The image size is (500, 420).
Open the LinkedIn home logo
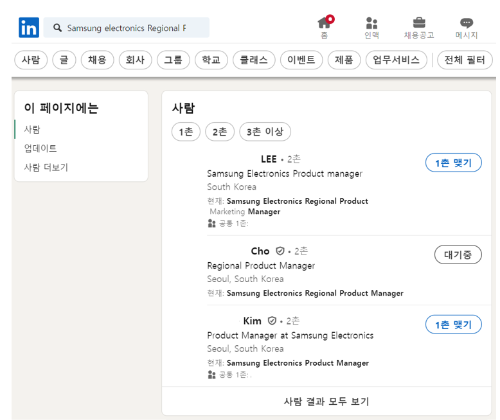point(29,28)
